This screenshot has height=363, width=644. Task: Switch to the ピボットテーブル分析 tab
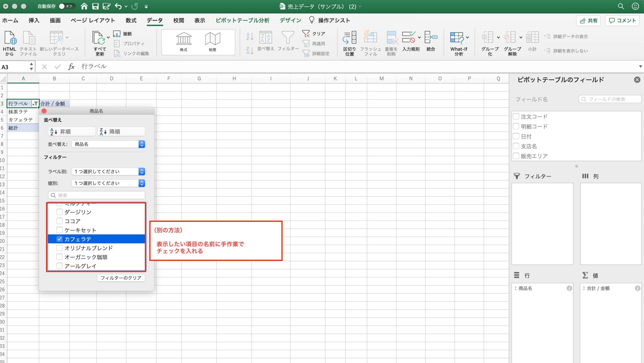pos(243,20)
